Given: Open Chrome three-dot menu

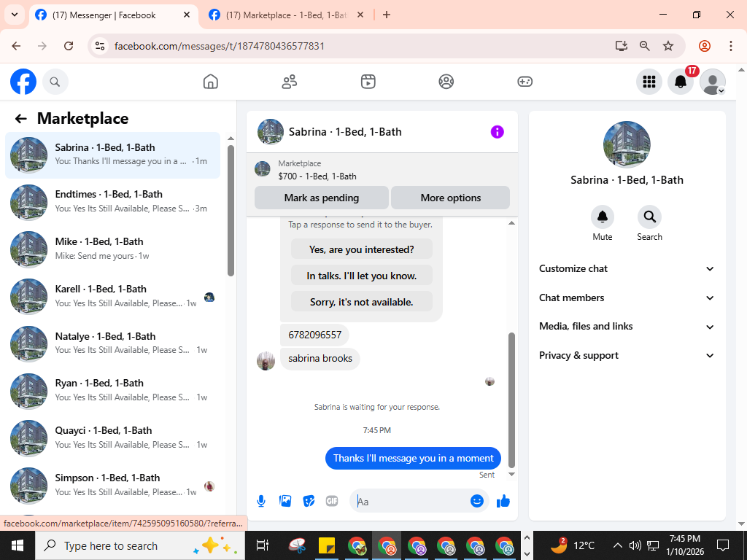Looking at the screenshot, I should tap(730, 46).
